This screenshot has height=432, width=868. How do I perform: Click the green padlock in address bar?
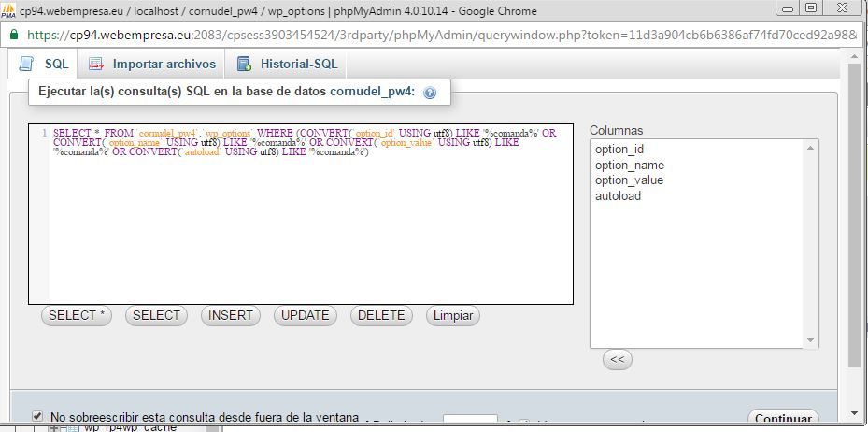(x=13, y=35)
